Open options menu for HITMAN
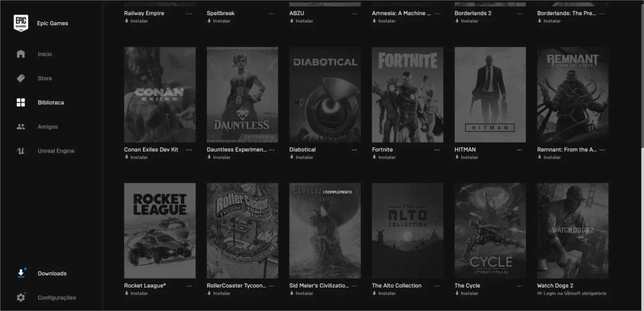This screenshot has width=644, height=311. pyautogui.click(x=519, y=150)
